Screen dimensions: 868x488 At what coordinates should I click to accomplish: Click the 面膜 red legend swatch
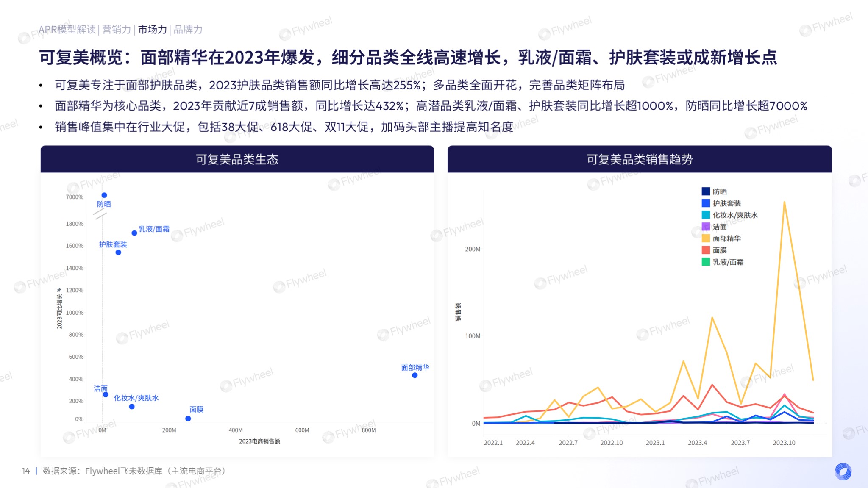tap(706, 250)
